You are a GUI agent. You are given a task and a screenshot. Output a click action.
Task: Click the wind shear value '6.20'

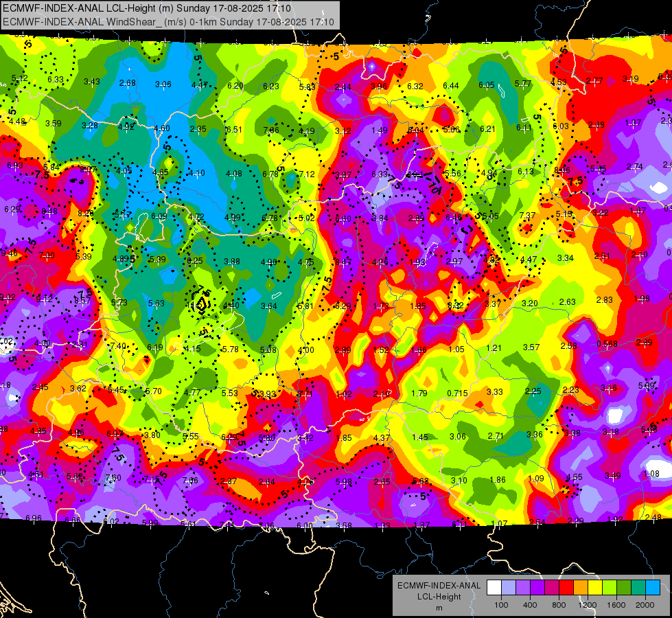235,86
